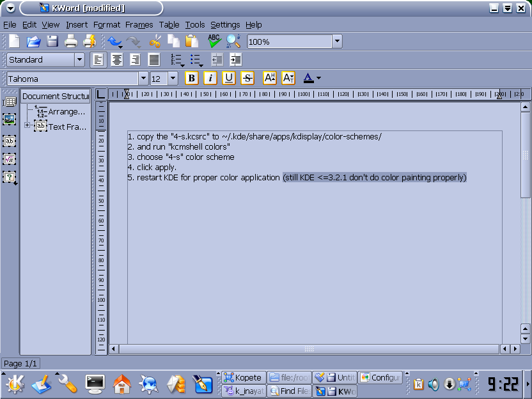
Task: Open a file using folder icon
Action: click(x=33, y=42)
